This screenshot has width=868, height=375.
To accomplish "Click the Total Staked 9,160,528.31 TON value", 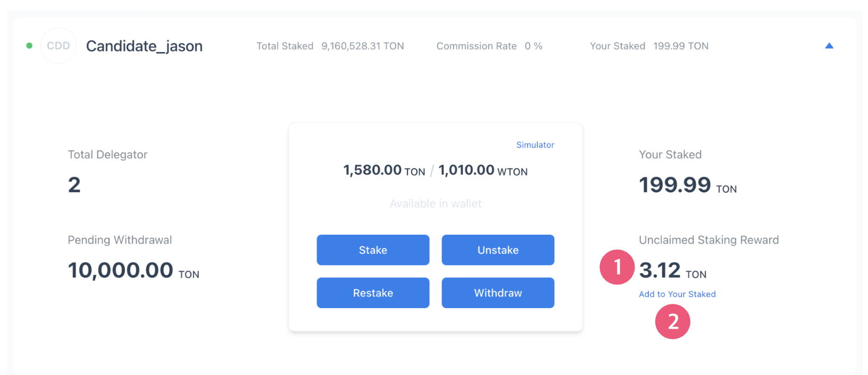I will click(x=362, y=46).
